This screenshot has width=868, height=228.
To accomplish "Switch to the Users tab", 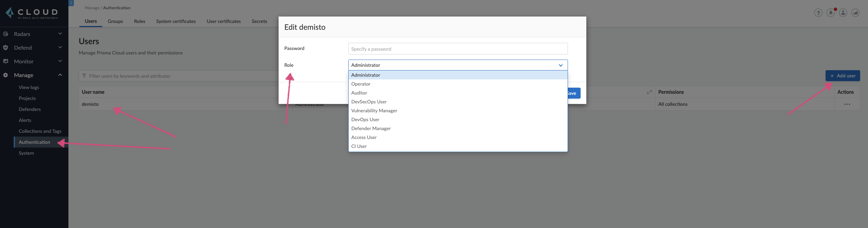I will coord(91,21).
